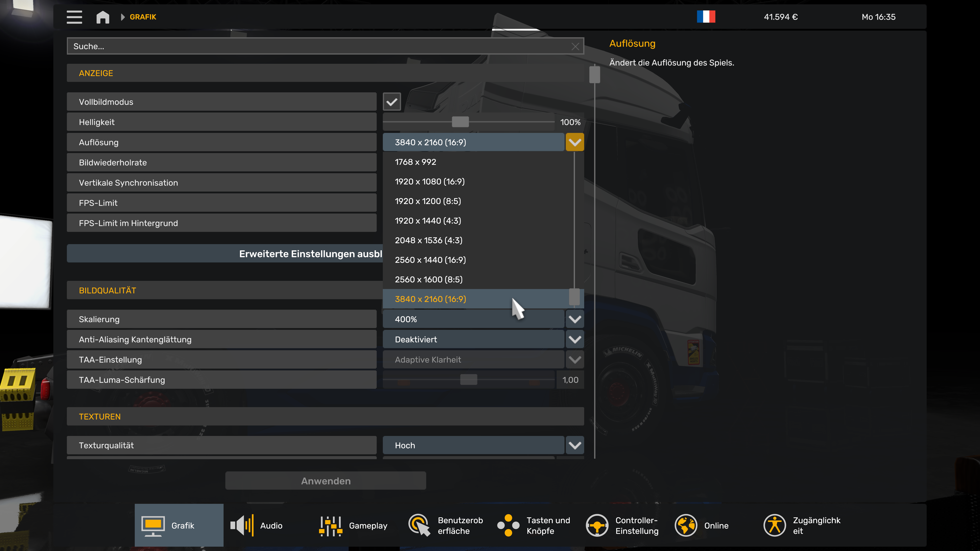Click the home breadcrumb icon
The image size is (980, 551).
click(103, 17)
